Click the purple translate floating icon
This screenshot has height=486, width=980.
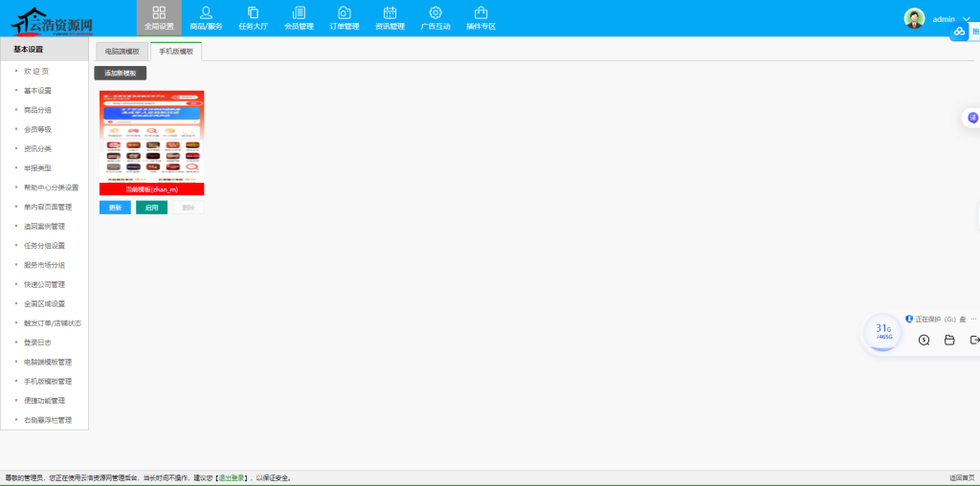point(972,118)
